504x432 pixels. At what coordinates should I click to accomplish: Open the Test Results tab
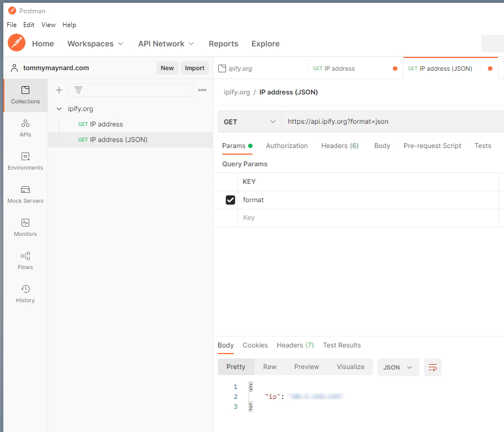click(x=342, y=345)
